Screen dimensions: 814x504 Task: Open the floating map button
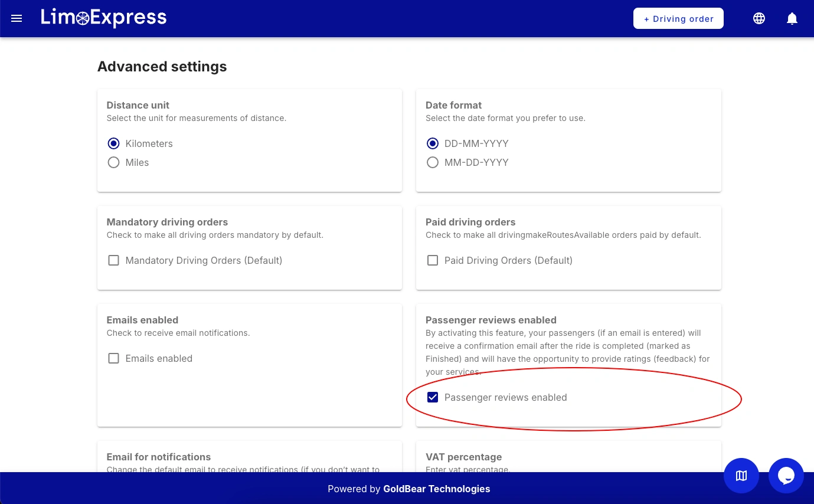[741, 476]
